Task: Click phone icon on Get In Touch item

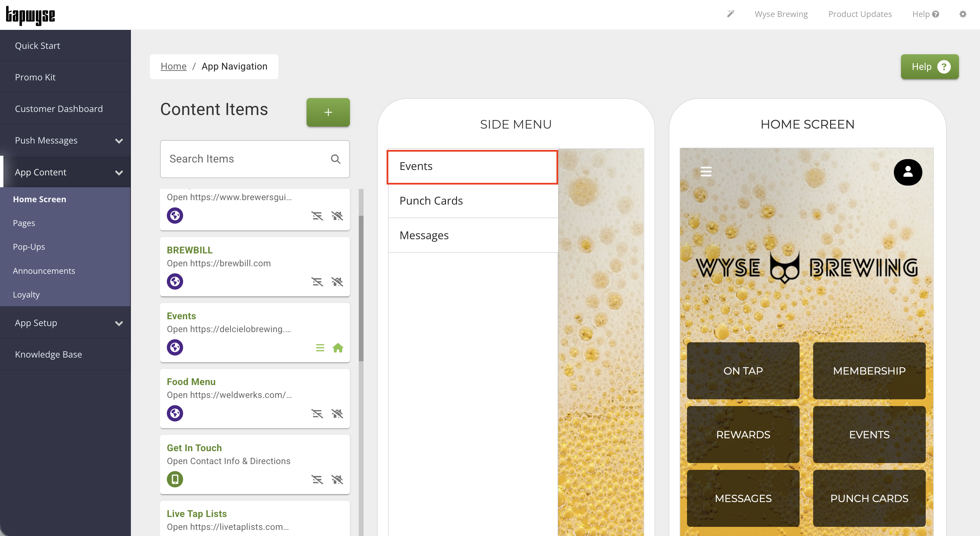Action: click(175, 479)
